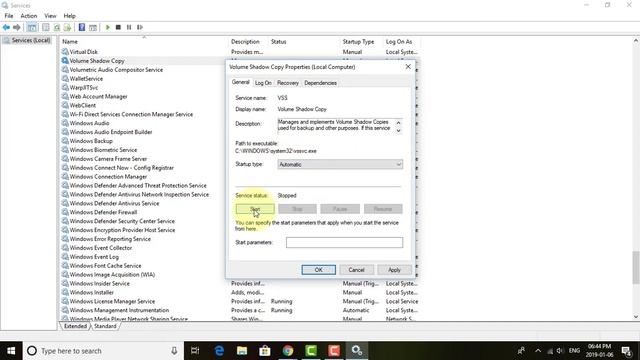
Task: Switch to the Dependencies tab
Action: pyautogui.click(x=320, y=83)
